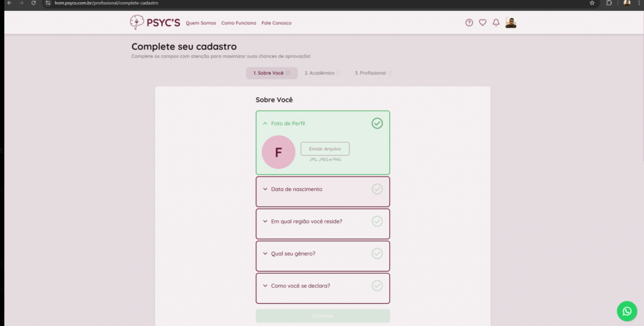This screenshot has height=326, width=644.
Task: Click the Data de nascimento check circle
Action: pyautogui.click(x=377, y=189)
